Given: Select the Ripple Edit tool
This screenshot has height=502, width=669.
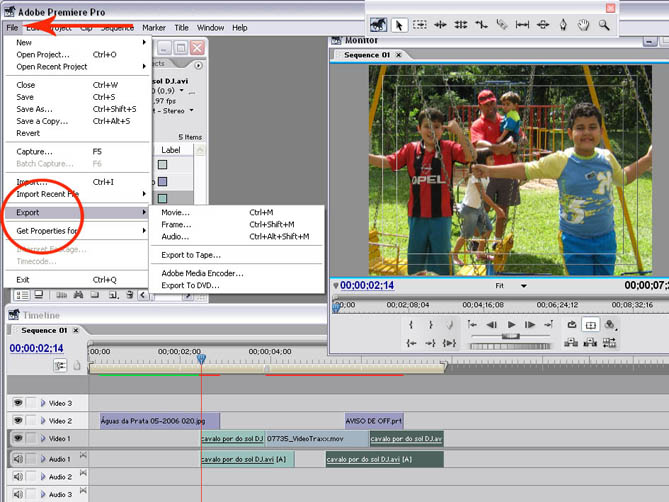Looking at the screenshot, I should click(440, 24).
